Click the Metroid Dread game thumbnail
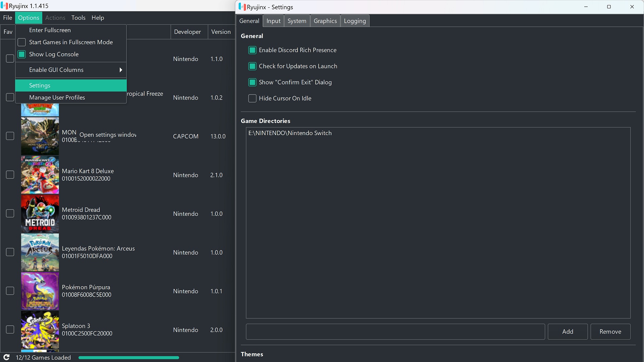 click(x=39, y=214)
